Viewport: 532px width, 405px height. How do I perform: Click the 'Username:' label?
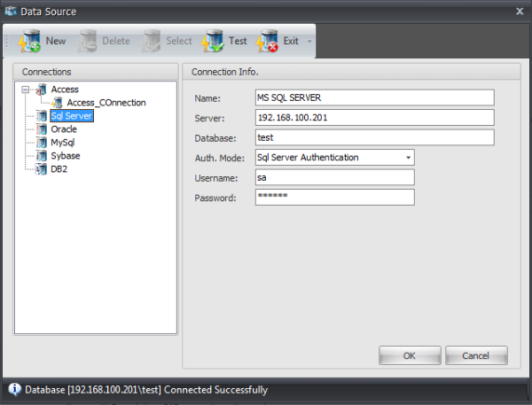pos(216,178)
